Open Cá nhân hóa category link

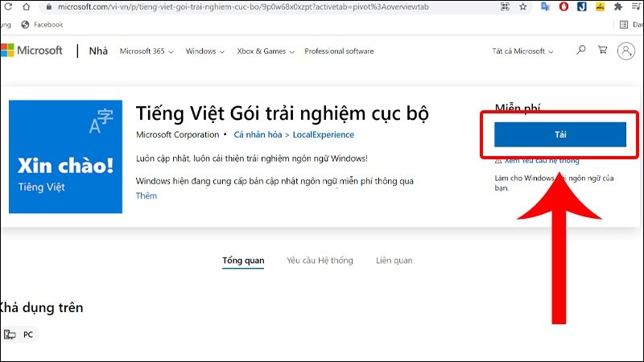pos(258,134)
